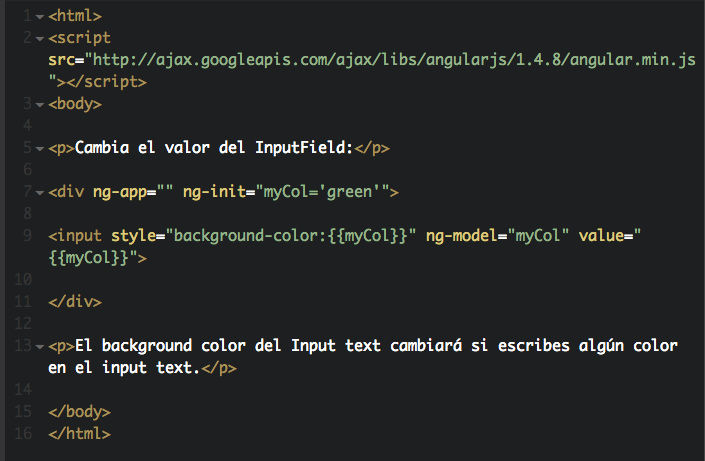This screenshot has width=705, height=461.
Task: Click the ng-model attribute name
Action: point(461,236)
